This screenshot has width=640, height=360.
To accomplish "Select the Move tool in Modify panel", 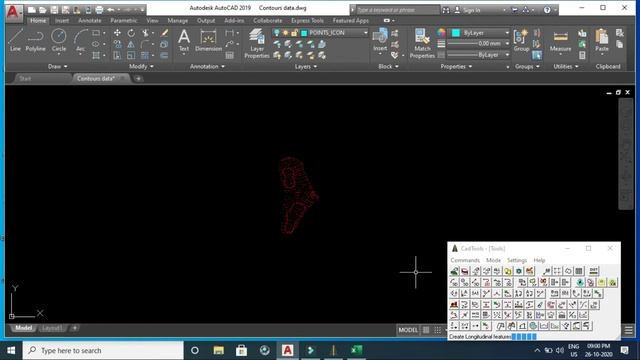I will 117,33.
